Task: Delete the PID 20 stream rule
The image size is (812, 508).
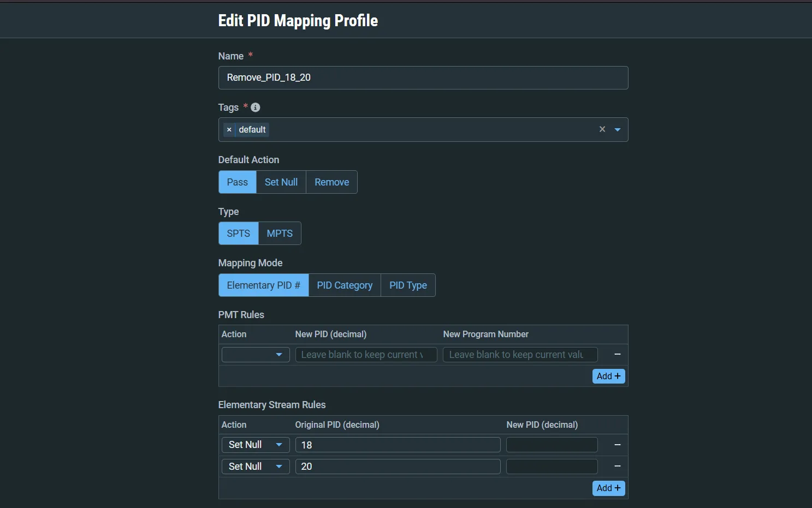Action: pyautogui.click(x=618, y=467)
